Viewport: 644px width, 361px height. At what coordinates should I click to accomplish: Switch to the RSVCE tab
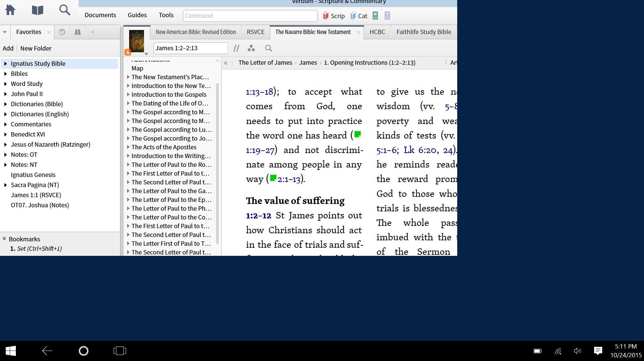[x=256, y=32]
